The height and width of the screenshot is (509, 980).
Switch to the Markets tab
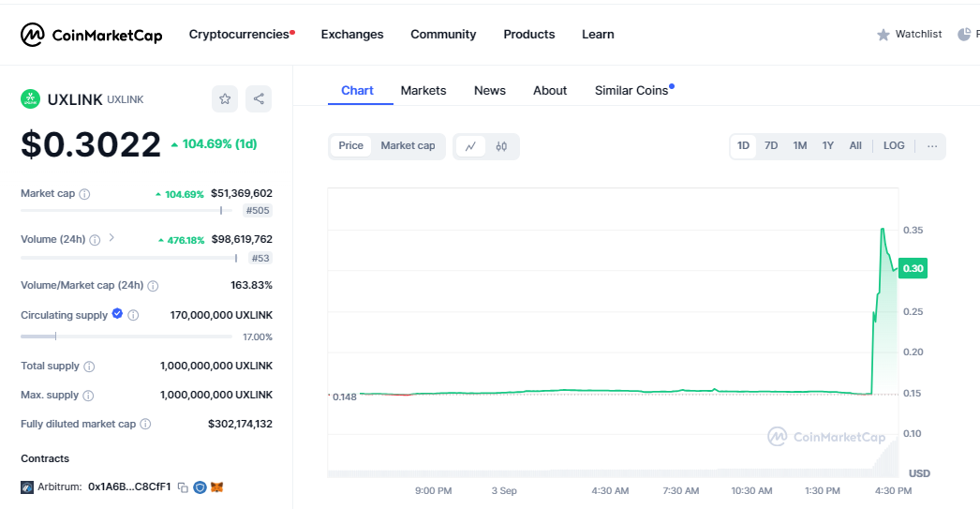pos(423,91)
